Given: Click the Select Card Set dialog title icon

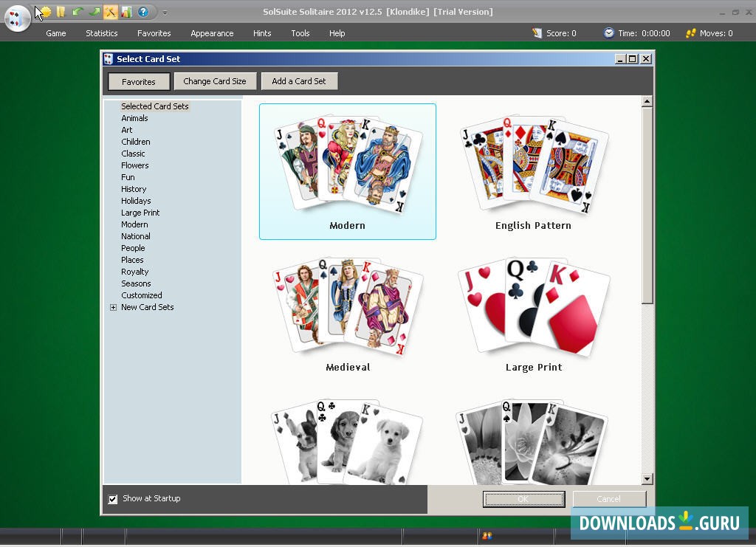Looking at the screenshot, I should [109, 59].
